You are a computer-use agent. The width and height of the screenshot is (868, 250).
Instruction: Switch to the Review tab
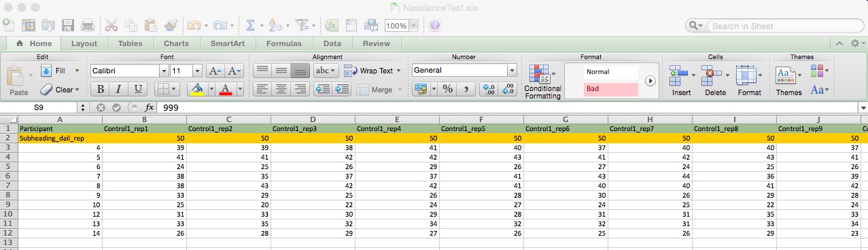pos(377,43)
